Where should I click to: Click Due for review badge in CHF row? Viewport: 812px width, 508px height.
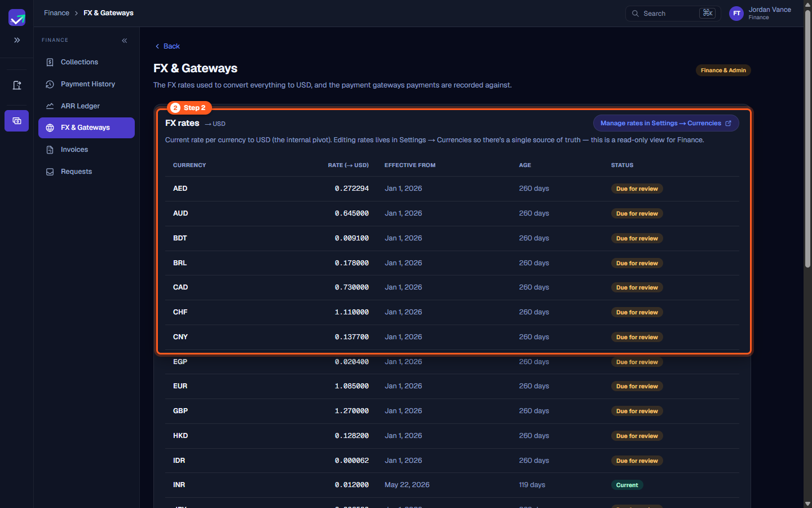click(637, 312)
